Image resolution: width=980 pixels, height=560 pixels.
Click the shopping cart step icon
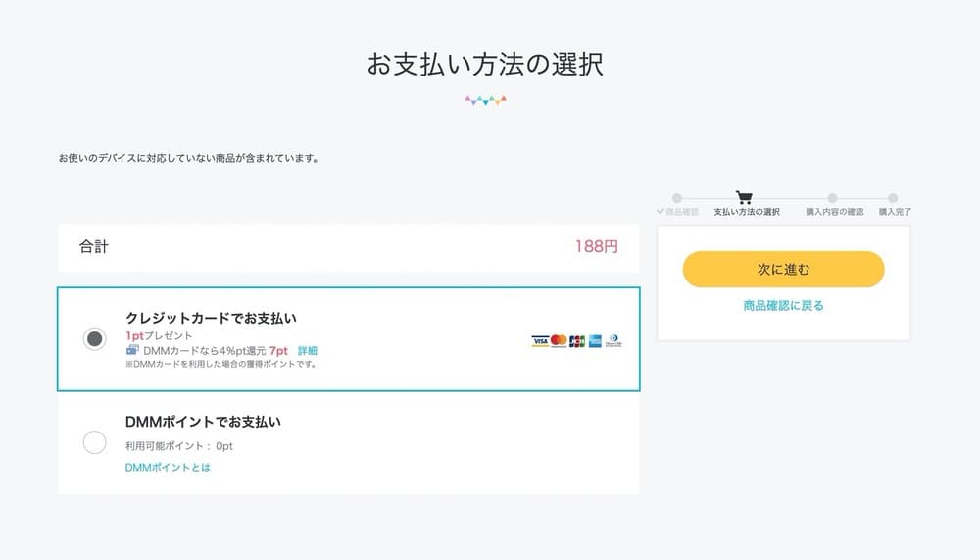[745, 197]
